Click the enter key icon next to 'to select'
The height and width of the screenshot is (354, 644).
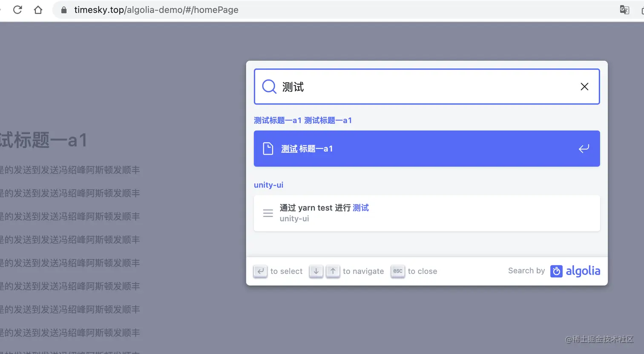pyautogui.click(x=260, y=271)
